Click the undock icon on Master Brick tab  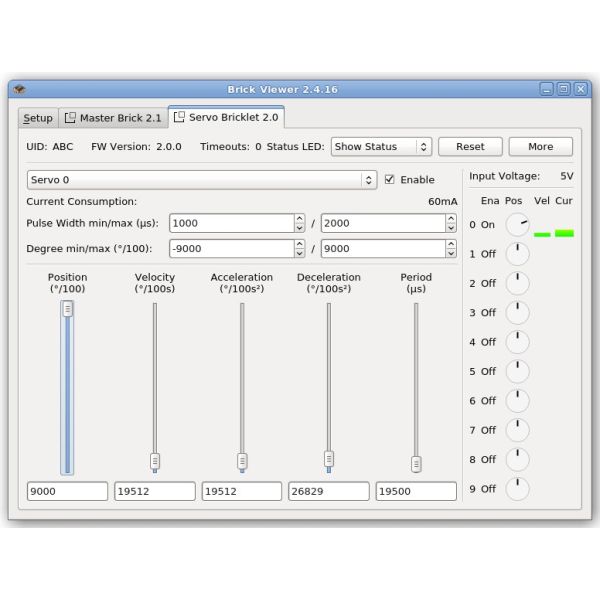coord(70,117)
